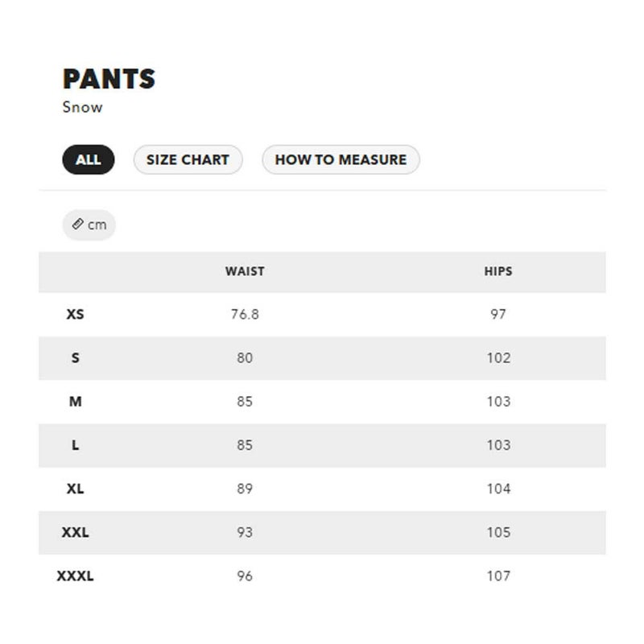Select the XS size row label
This screenshot has height=644, width=644.
75,314
